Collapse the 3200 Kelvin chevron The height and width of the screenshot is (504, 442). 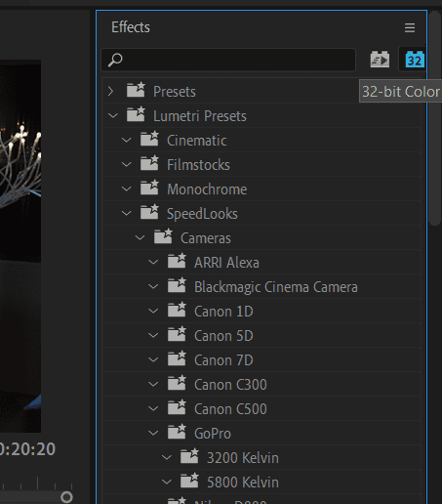coord(167,458)
